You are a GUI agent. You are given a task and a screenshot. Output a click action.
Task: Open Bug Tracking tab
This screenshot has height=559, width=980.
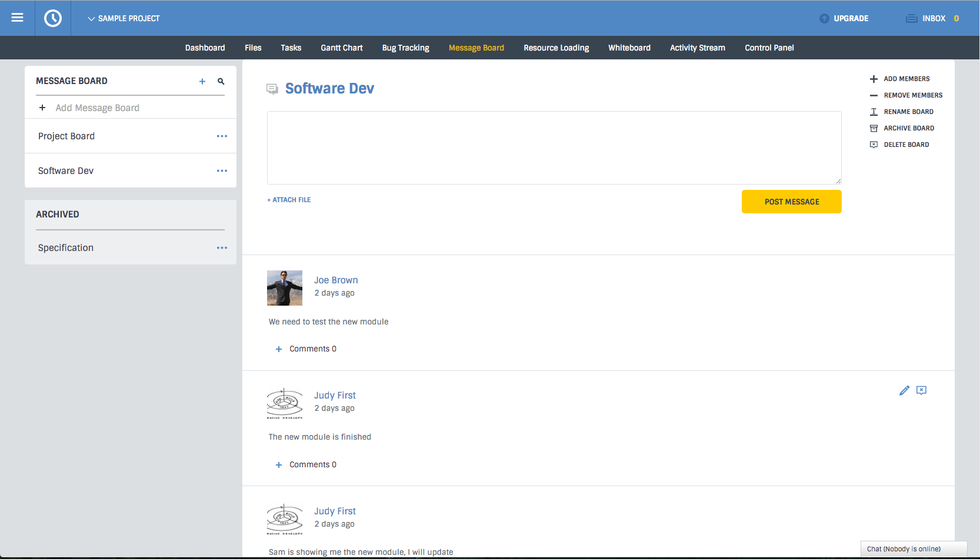(405, 48)
